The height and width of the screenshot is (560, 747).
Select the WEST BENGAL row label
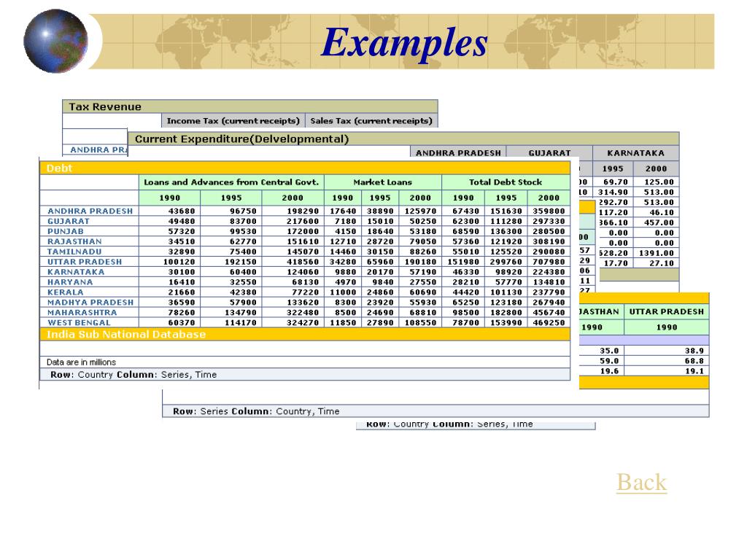tap(79, 322)
